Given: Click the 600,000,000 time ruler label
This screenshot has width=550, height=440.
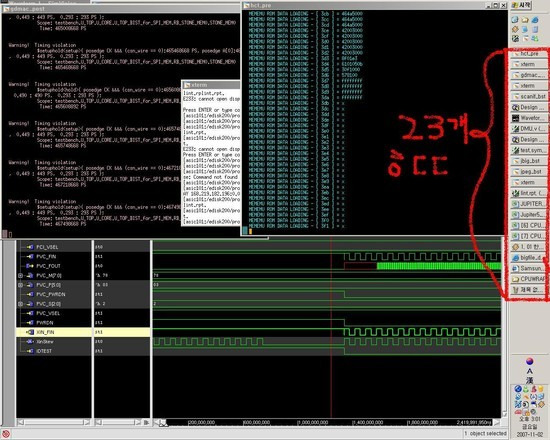Looking at the screenshot, I should point(257,422).
